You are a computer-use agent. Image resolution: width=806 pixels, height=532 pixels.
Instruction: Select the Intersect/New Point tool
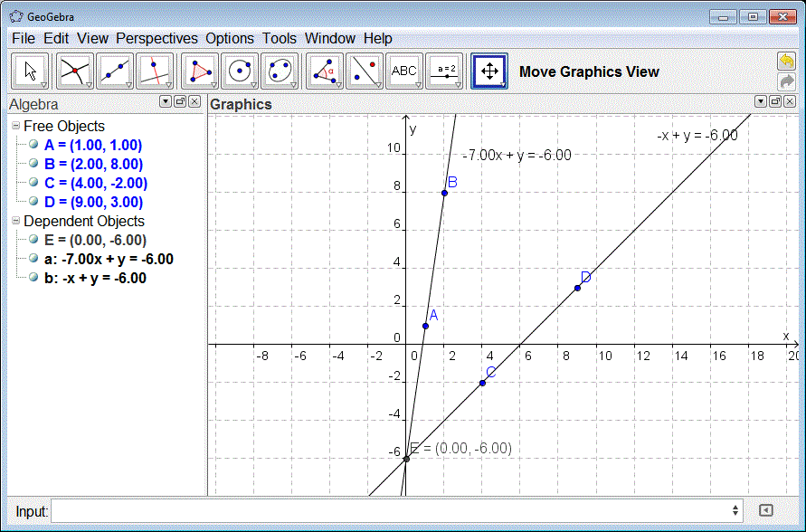(x=74, y=71)
